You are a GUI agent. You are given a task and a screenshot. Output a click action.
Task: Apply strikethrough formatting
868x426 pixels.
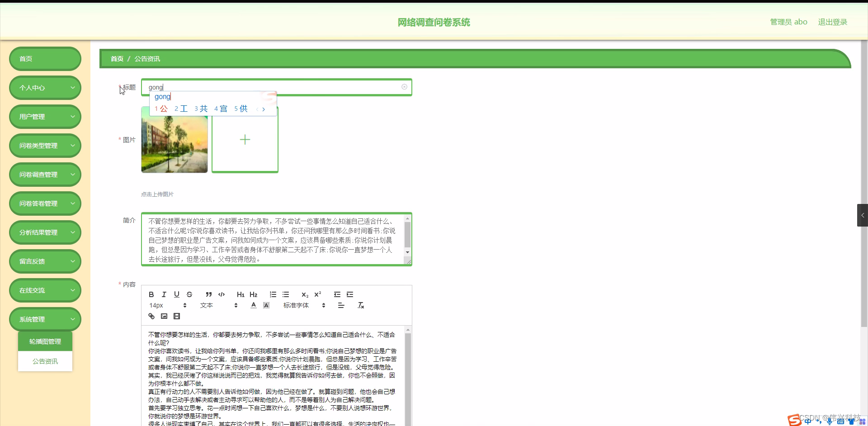coord(189,294)
